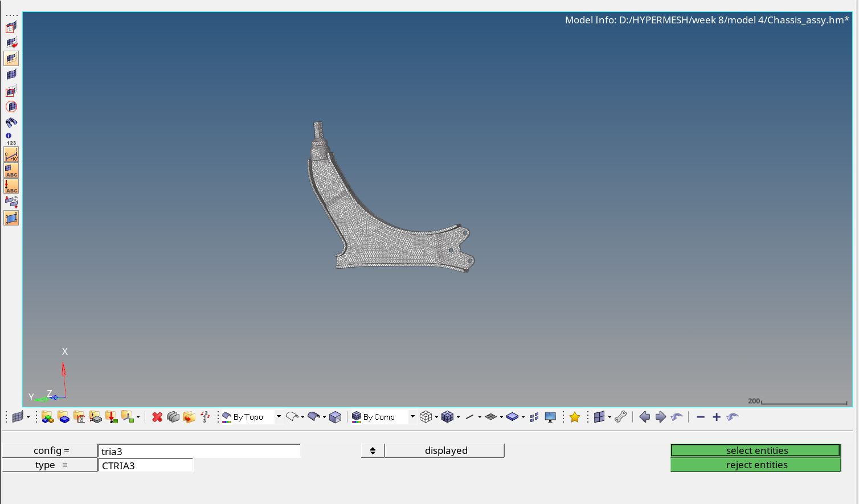Select the wrench Preferences icon on the toolbar
This screenshot has width=859, height=504.
(621, 417)
